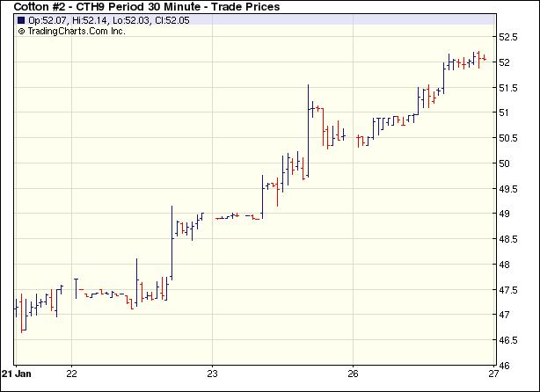Screen dimensions: 540x392
Task: Click the 50 price axis label
Action: tap(505, 163)
